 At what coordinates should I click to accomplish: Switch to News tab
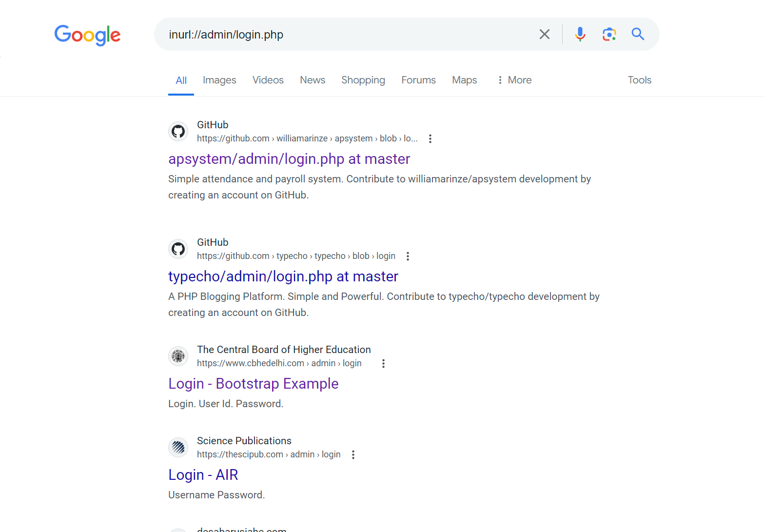click(313, 80)
